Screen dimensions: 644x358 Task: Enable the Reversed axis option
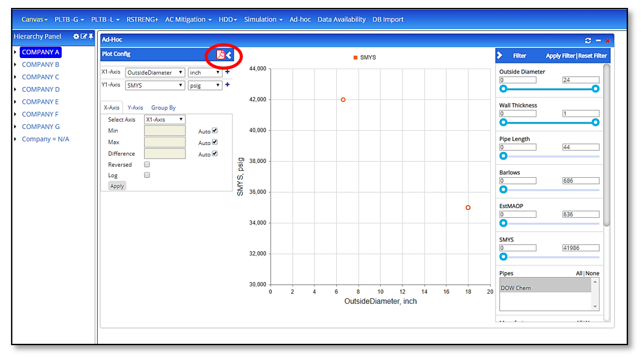(x=146, y=164)
